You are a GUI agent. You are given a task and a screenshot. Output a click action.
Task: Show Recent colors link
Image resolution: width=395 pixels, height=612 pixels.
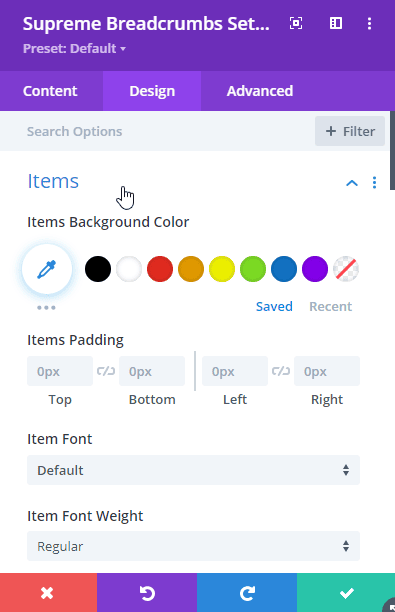[331, 306]
